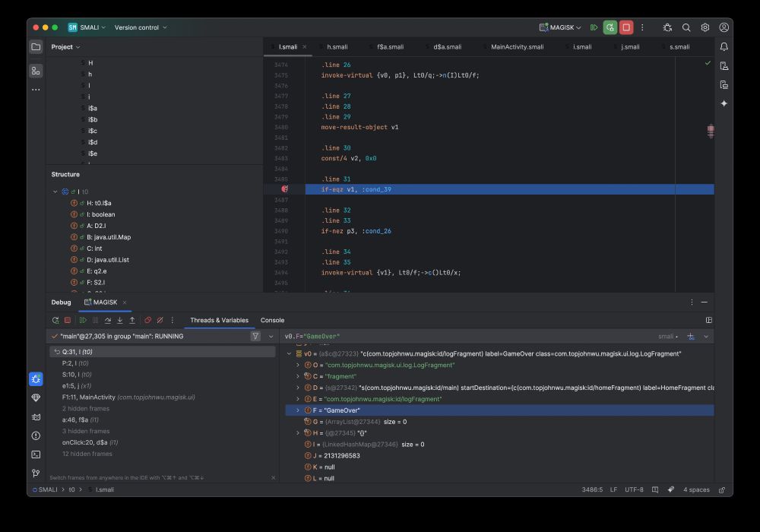760x532 pixels.
Task: Rerun the debug session in Debug toolbar
Action: [x=55, y=320]
